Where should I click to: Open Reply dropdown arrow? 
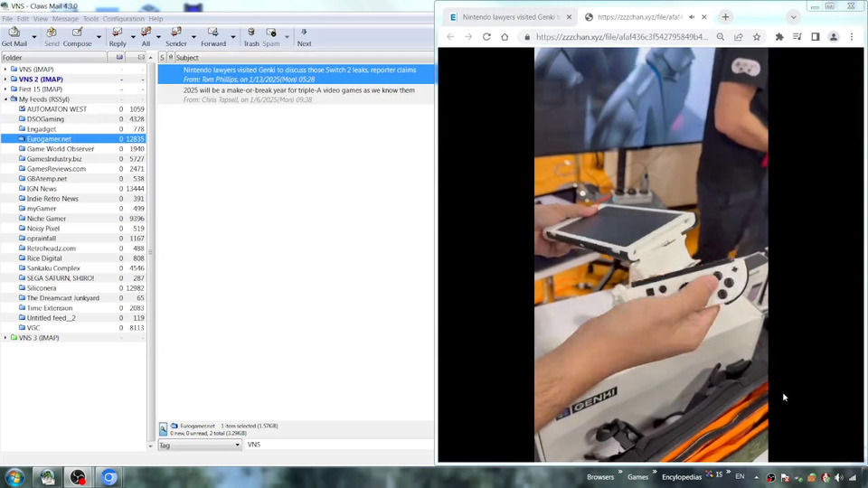tap(133, 37)
